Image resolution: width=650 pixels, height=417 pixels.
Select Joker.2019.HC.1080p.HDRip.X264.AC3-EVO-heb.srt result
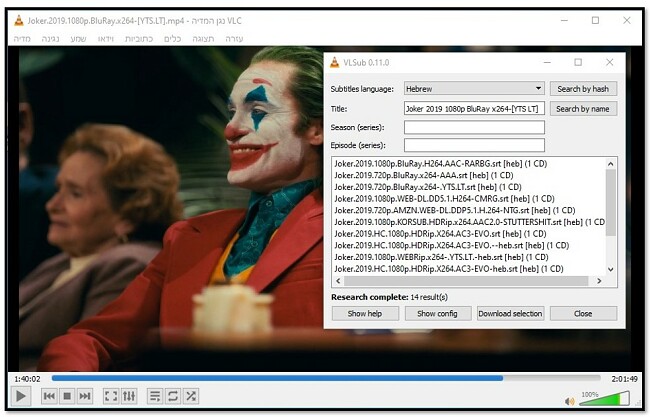pos(449,269)
